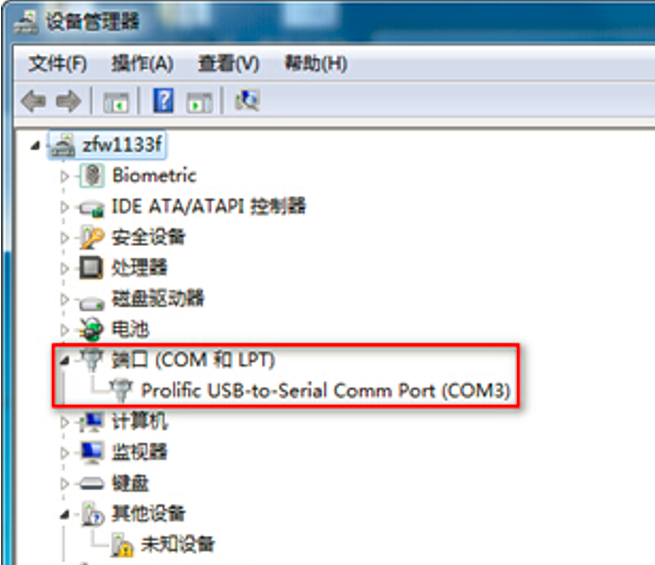Select the Biometric fingerprint icon
This screenshot has width=655, height=565.
pyautogui.click(x=92, y=175)
